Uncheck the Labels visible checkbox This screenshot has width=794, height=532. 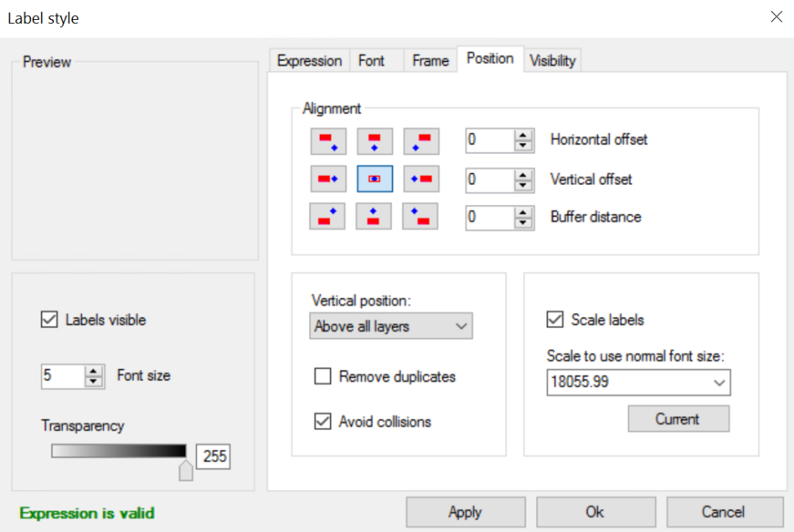tap(48, 319)
